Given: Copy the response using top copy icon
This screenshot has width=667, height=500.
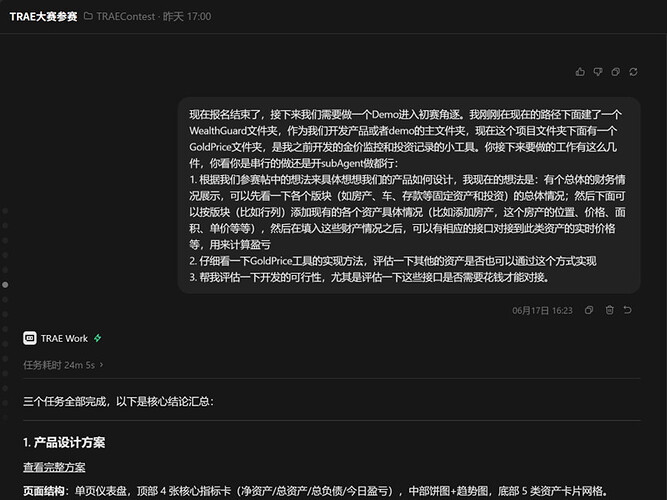Looking at the screenshot, I should [x=616, y=72].
